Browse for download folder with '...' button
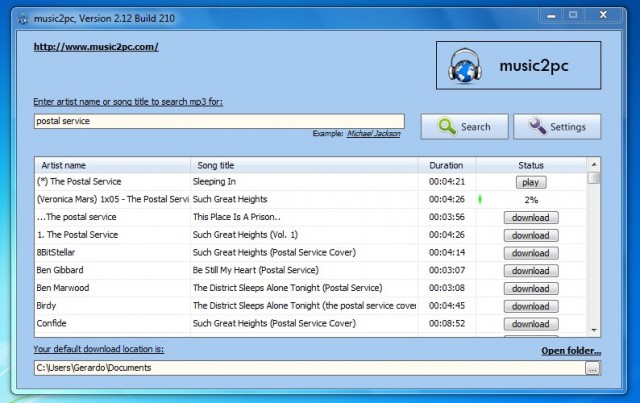The height and width of the screenshot is (403, 640). [x=593, y=368]
